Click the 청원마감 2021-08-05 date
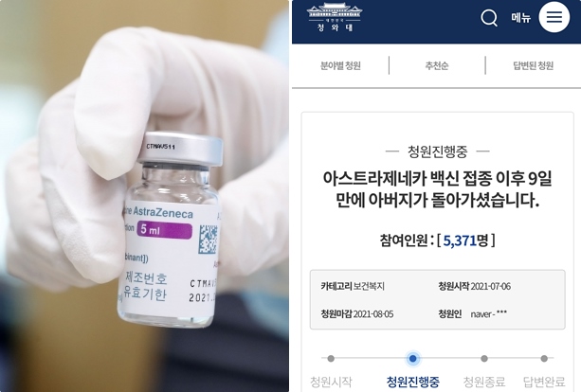This screenshot has width=581, height=392. (x=356, y=314)
